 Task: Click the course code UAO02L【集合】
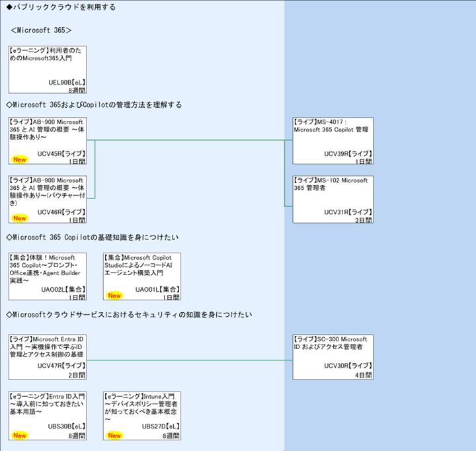[63, 290]
